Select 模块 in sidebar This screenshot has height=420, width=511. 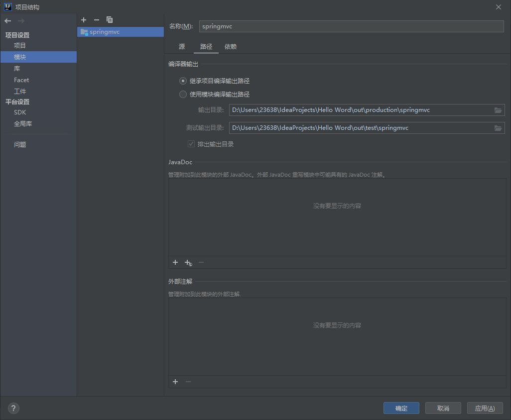(38, 57)
